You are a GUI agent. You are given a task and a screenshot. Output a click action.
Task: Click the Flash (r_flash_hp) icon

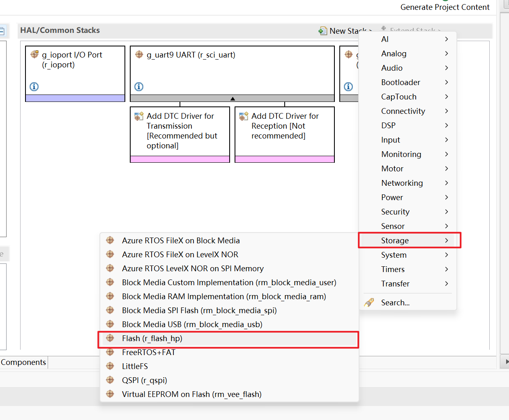tap(110, 338)
